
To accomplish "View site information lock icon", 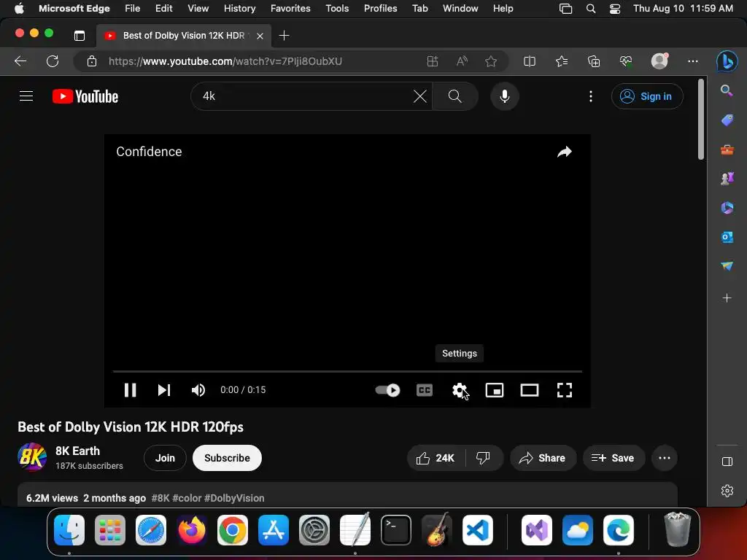I will (x=91, y=61).
